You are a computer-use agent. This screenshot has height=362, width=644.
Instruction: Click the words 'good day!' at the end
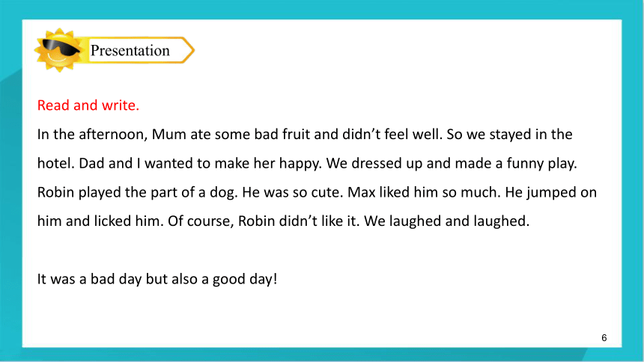coord(245,279)
